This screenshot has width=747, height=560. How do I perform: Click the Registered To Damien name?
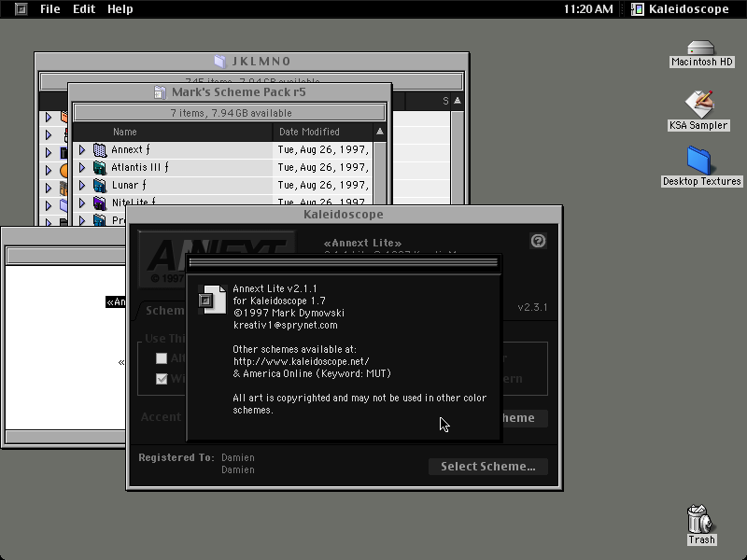tap(238, 457)
